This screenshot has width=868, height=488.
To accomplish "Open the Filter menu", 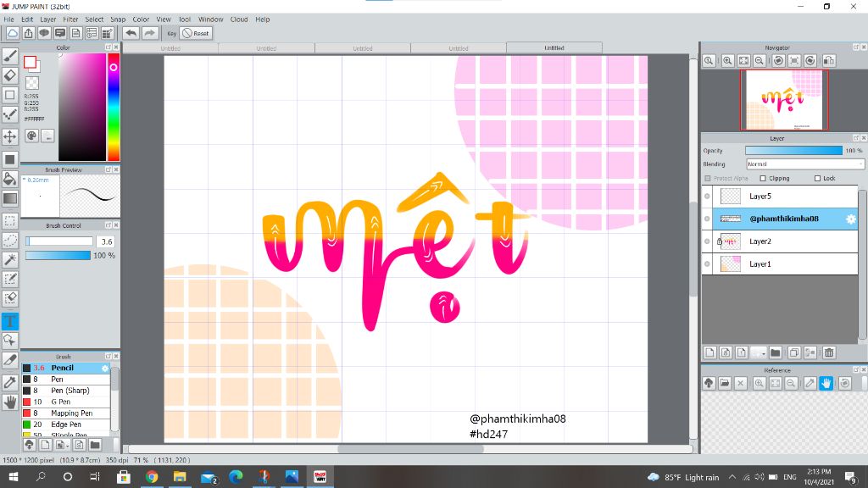I will (x=70, y=19).
